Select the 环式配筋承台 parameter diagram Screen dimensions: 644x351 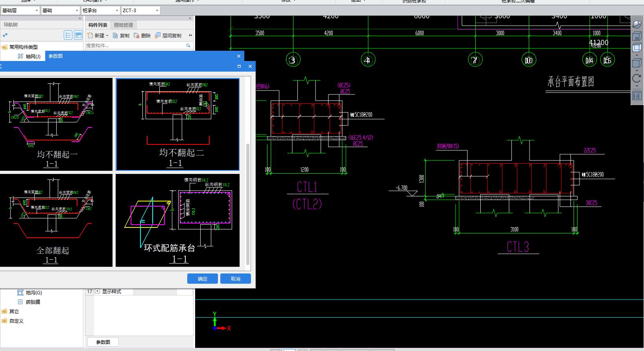pyautogui.click(x=177, y=220)
